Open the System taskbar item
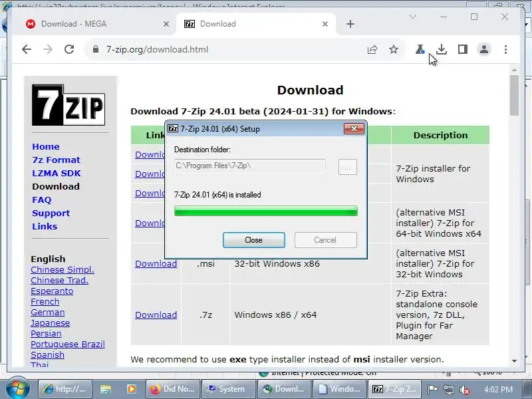The image size is (532, 399). pyautogui.click(x=228, y=389)
